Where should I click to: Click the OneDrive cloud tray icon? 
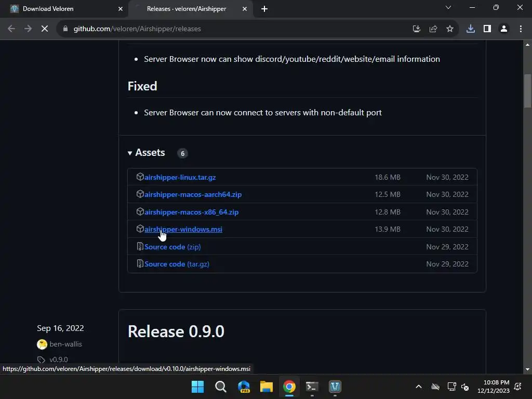[435, 387]
